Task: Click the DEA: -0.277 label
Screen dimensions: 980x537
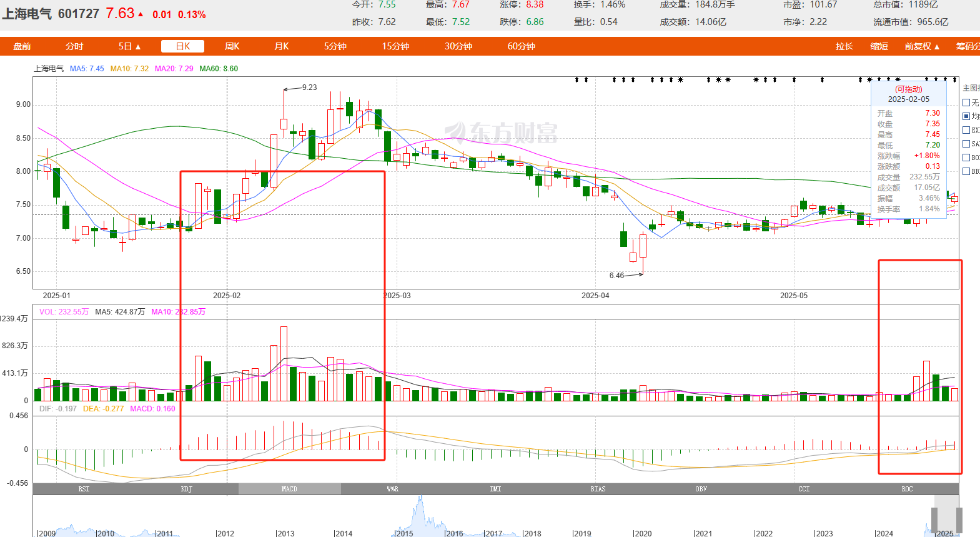Action: tap(103, 409)
